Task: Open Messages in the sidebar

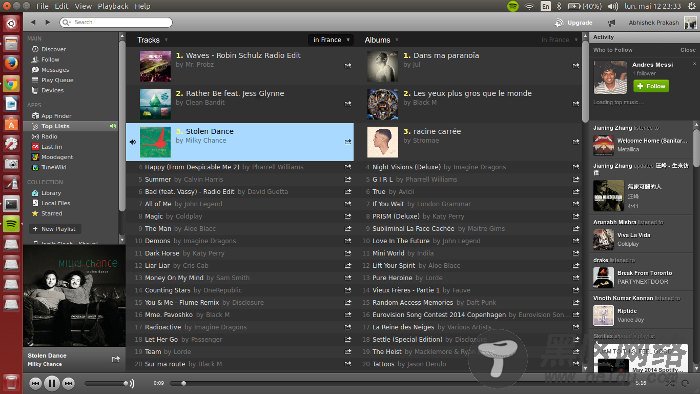Action: click(x=54, y=70)
